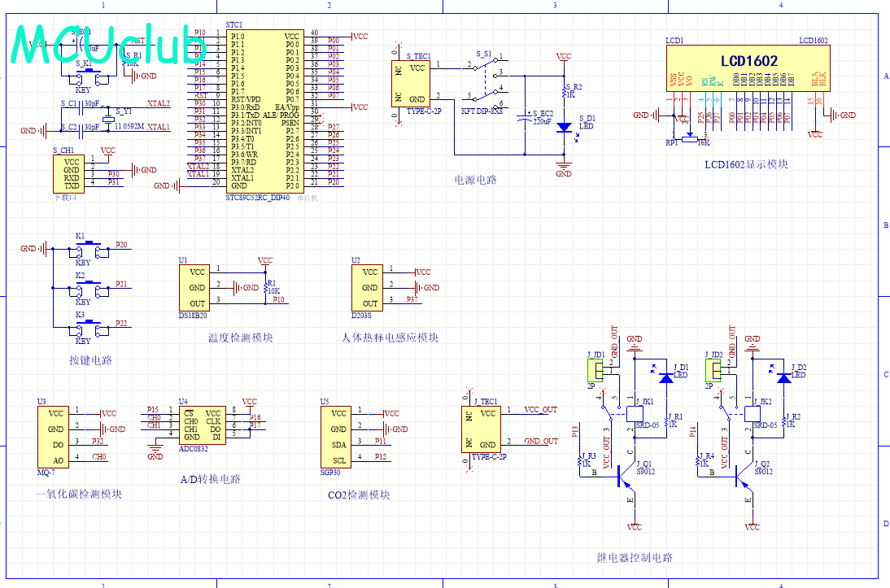This screenshot has height=588, width=890.
Task: Select the P32 net label on MQ-7
Action: click(98, 441)
